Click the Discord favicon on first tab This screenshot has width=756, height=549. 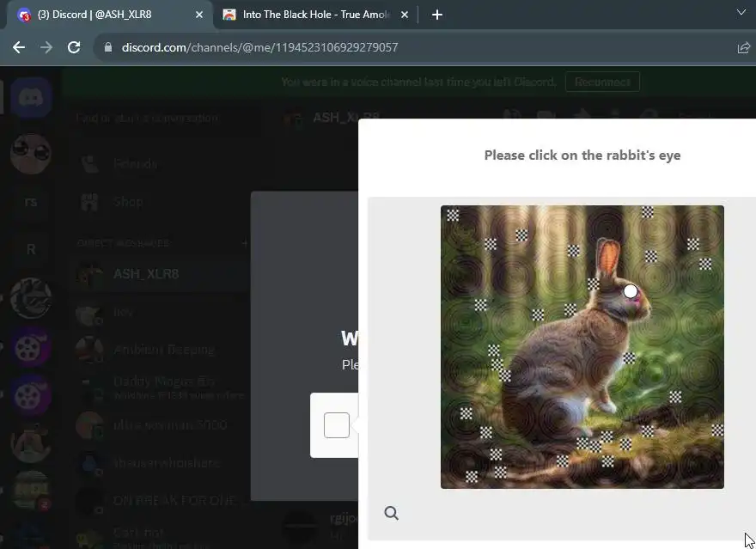pos(24,15)
